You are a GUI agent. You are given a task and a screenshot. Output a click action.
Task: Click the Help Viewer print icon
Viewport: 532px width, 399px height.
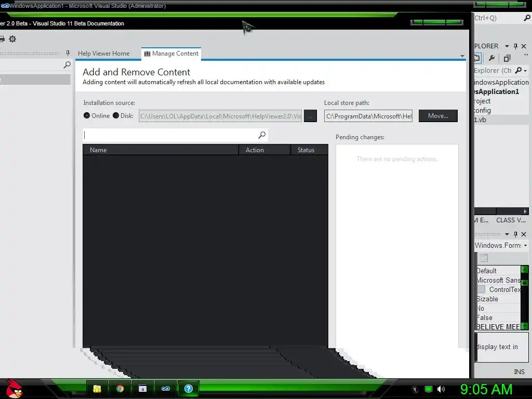pyautogui.click(x=2, y=39)
